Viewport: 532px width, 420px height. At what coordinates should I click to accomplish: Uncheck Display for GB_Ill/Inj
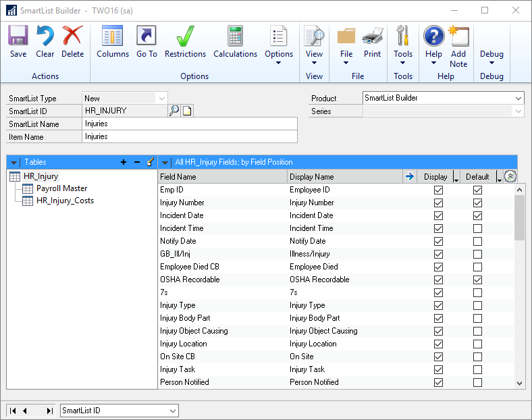coord(438,254)
